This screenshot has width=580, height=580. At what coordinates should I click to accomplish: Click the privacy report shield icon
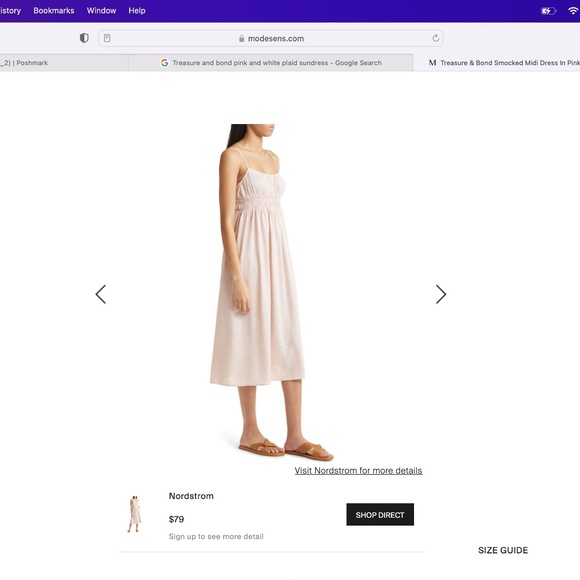pos(84,38)
